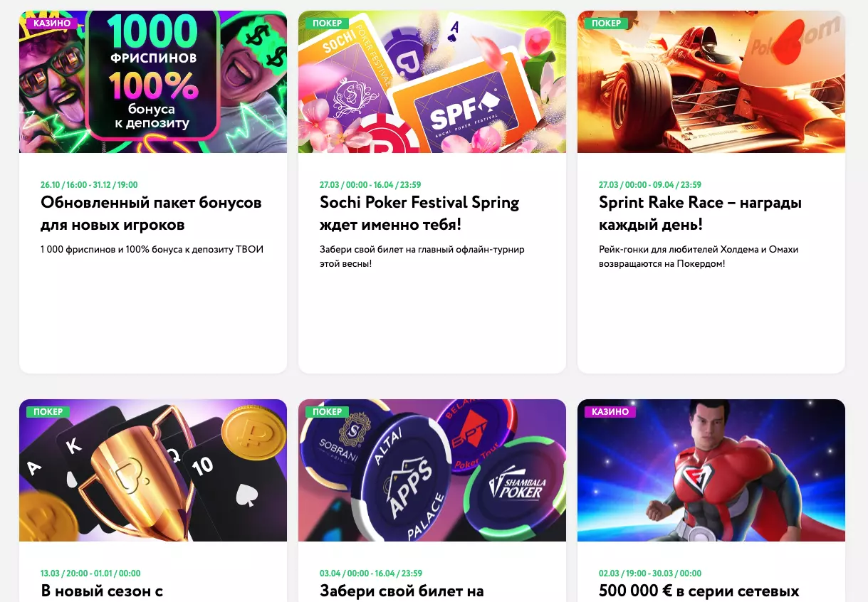
Task: Click the Sprint Rake Race date range
Action: pyautogui.click(x=650, y=185)
